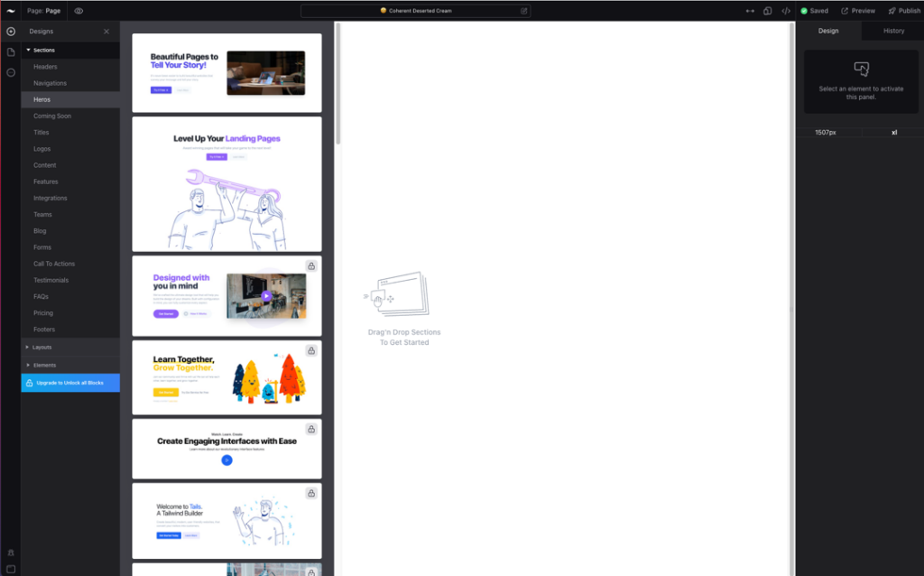Screen dimensions: 924x576
Task: Open the code export </> icon
Action: pos(786,10)
